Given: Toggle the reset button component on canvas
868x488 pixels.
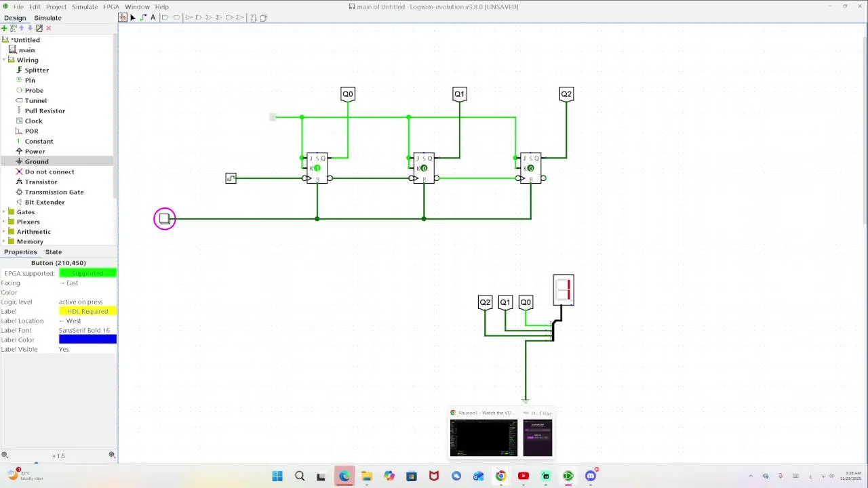Looking at the screenshot, I should click(164, 218).
